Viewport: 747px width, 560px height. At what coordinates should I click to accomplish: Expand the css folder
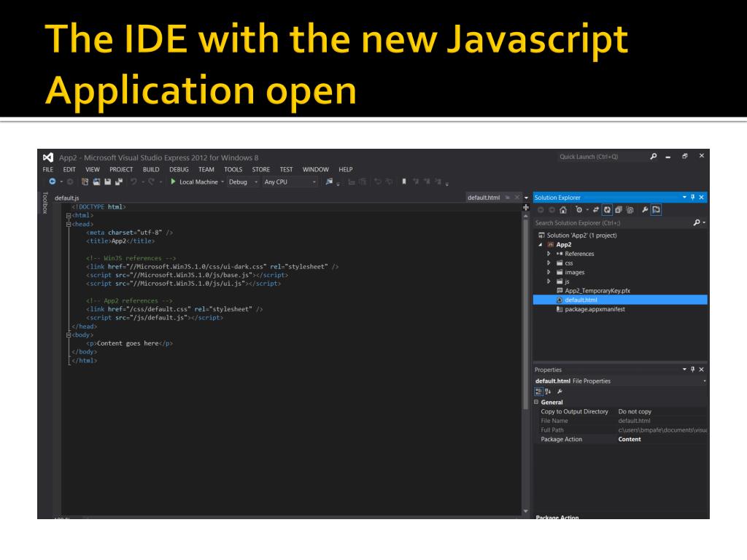[x=549, y=262]
